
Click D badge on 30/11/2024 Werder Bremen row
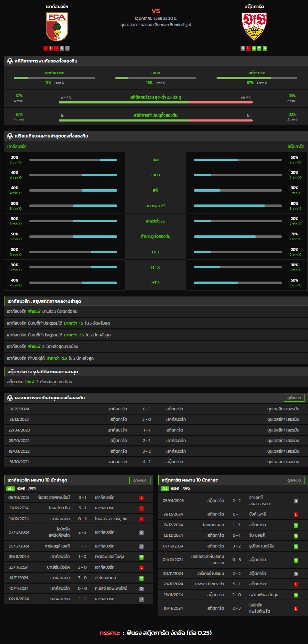(296, 574)
